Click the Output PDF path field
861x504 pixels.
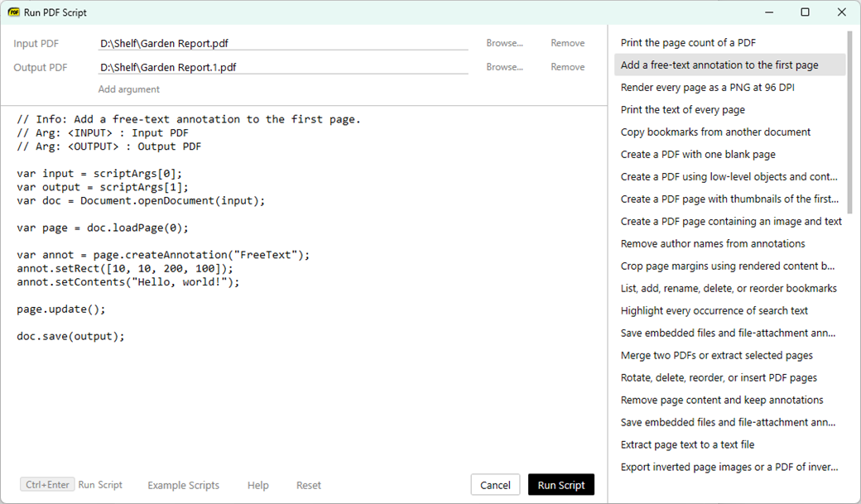point(283,68)
